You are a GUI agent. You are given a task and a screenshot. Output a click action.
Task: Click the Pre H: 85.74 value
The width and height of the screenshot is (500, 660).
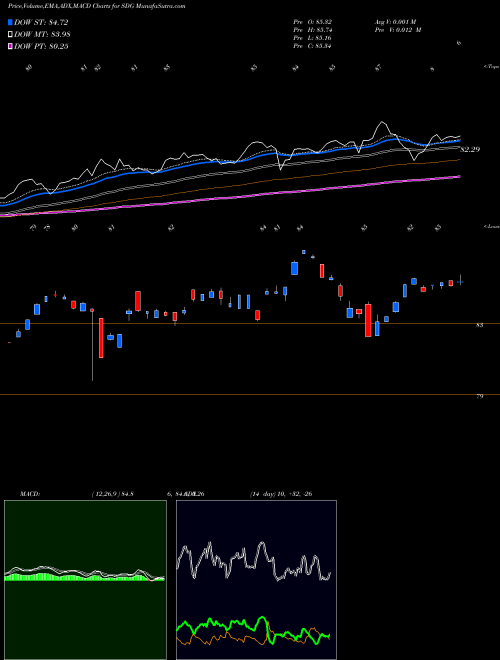[x=313, y=30]
